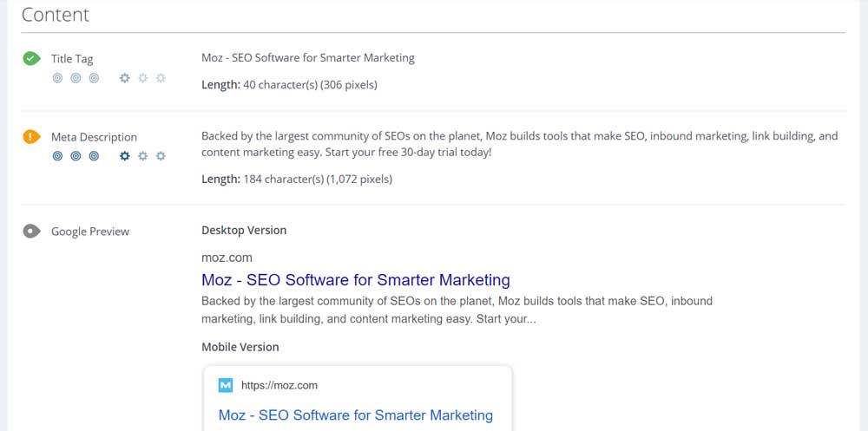This screenshot has height=431, width=868.
Task: Click the middle target icon under Title Tag
Action: [x=76, y=78]
